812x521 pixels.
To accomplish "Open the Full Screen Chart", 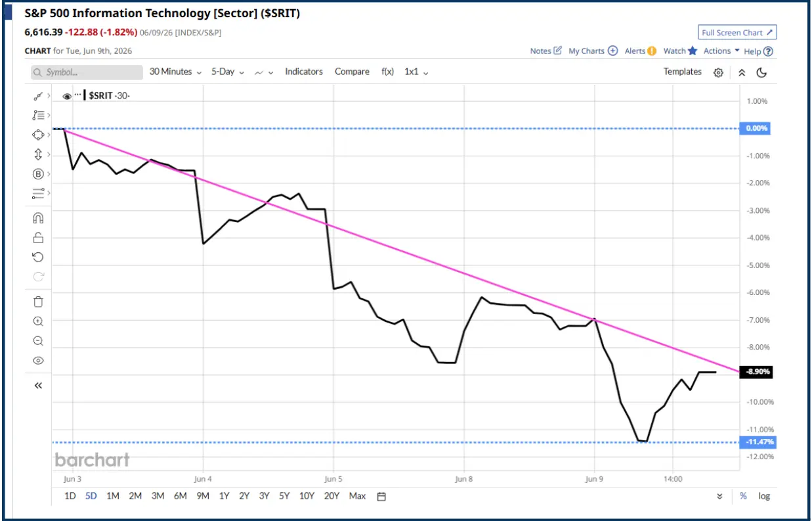I will pyautogui.click(x=737, y=32).
